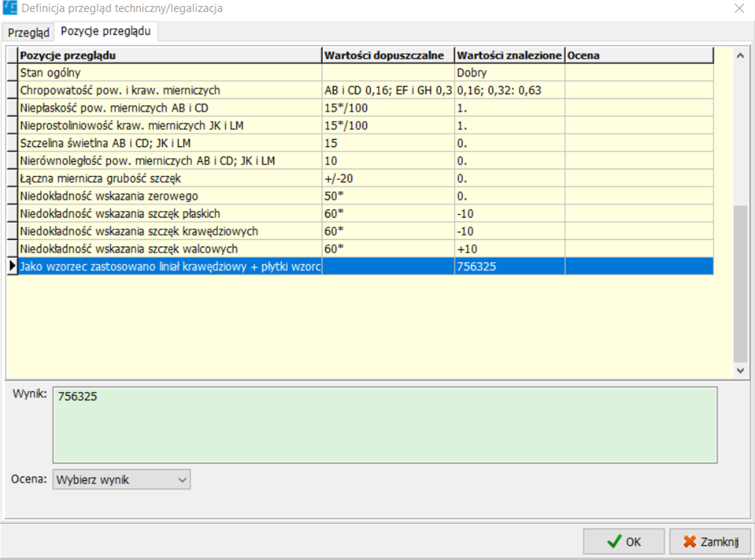Select Łączna miernicza grubość szczęk row
The image size is (755, 560).
click(169, 179)
